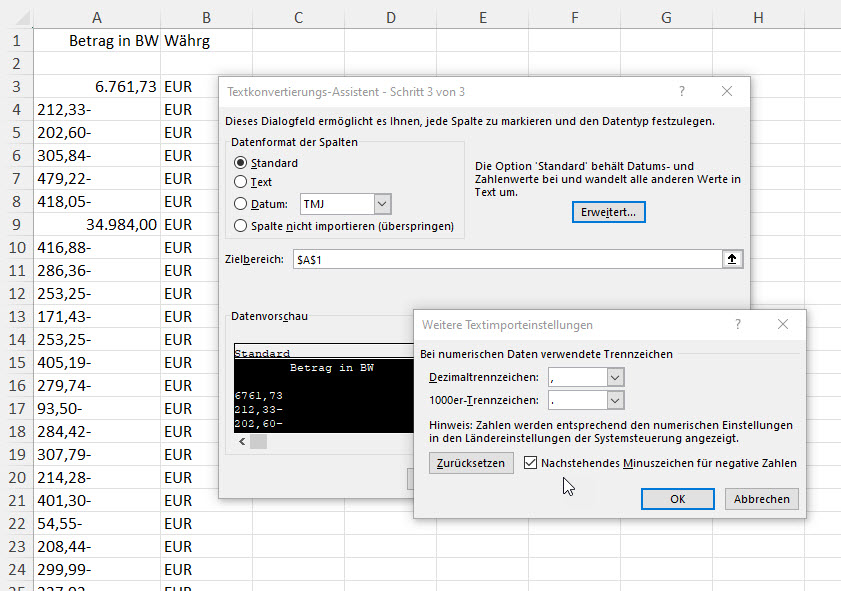Open the TMJ date format dropdown

point(382,204)
